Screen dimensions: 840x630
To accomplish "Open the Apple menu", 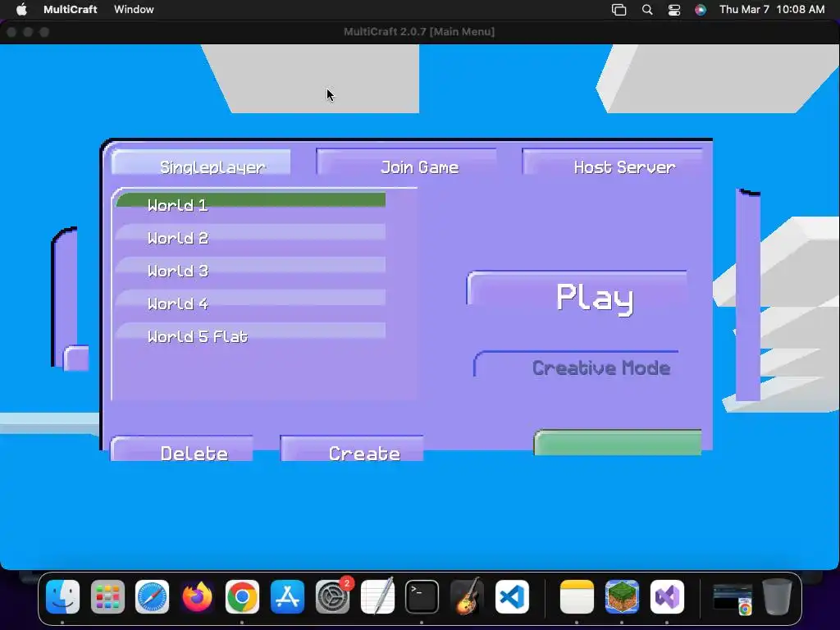I will (21, 9).
